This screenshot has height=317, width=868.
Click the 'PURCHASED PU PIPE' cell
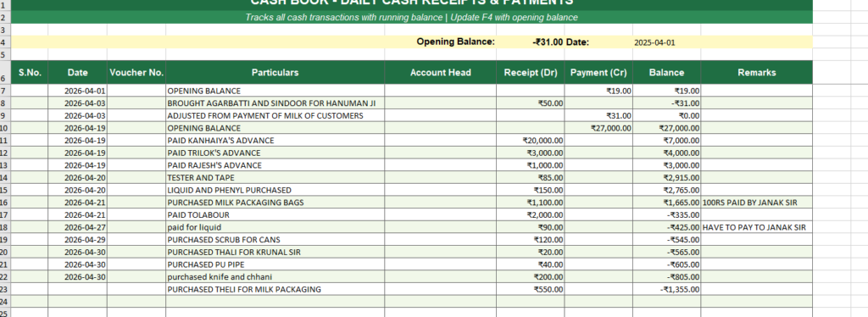[275, 264]
